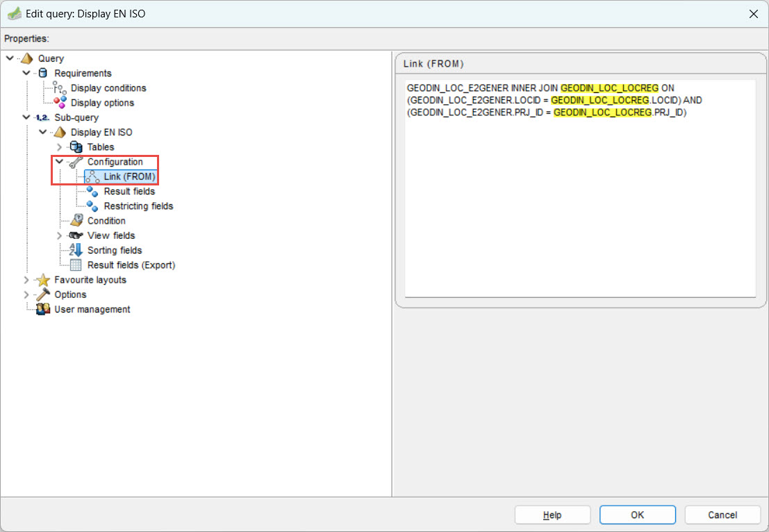
Task: Click the Result fields (Export) grid icon
Action: (76, 265)
